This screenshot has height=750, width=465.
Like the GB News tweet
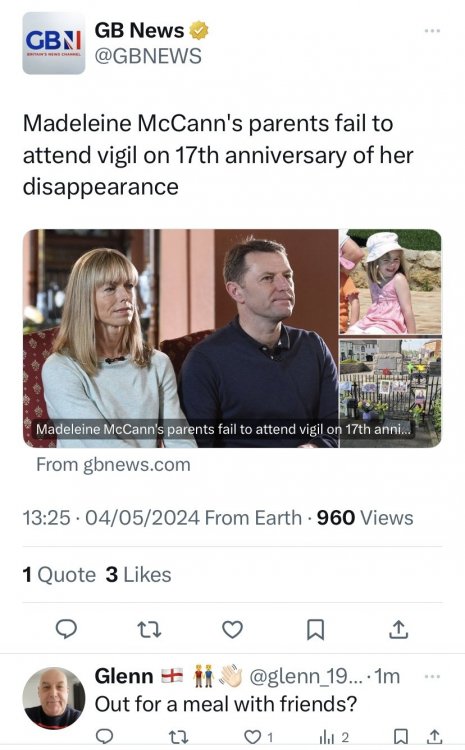pos(232,629)
